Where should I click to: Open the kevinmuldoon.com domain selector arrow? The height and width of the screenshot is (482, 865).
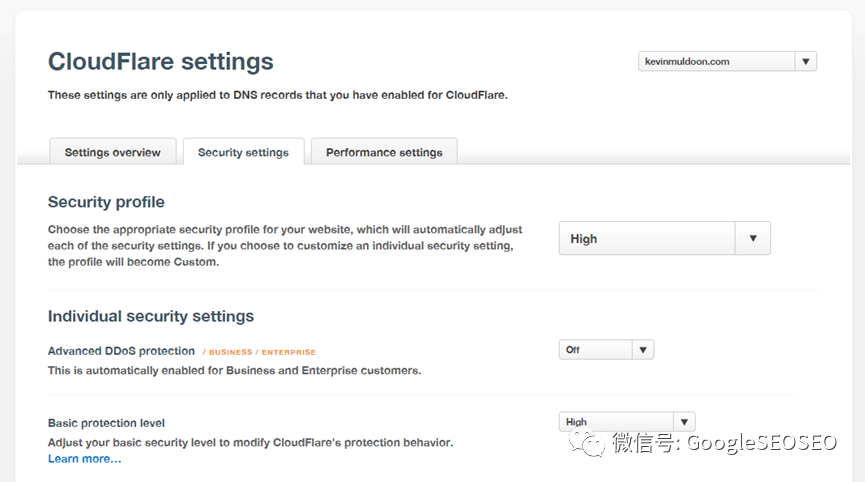805,61
